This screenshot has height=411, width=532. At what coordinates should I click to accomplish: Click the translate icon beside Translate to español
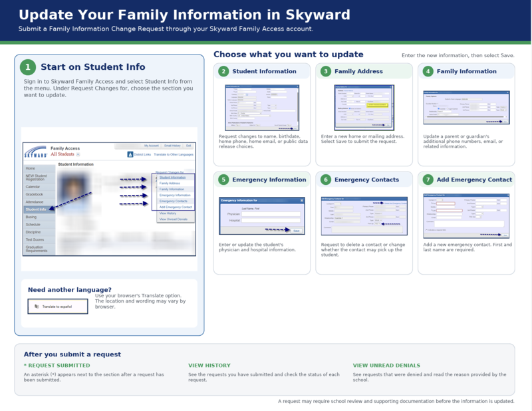coord(37,307)
